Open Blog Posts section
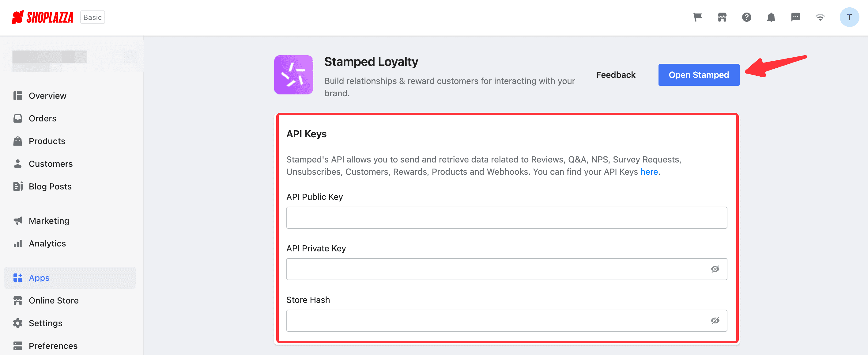Image resolution: width=868 pixels, height=355 pixels. click(x=50, y=186)
